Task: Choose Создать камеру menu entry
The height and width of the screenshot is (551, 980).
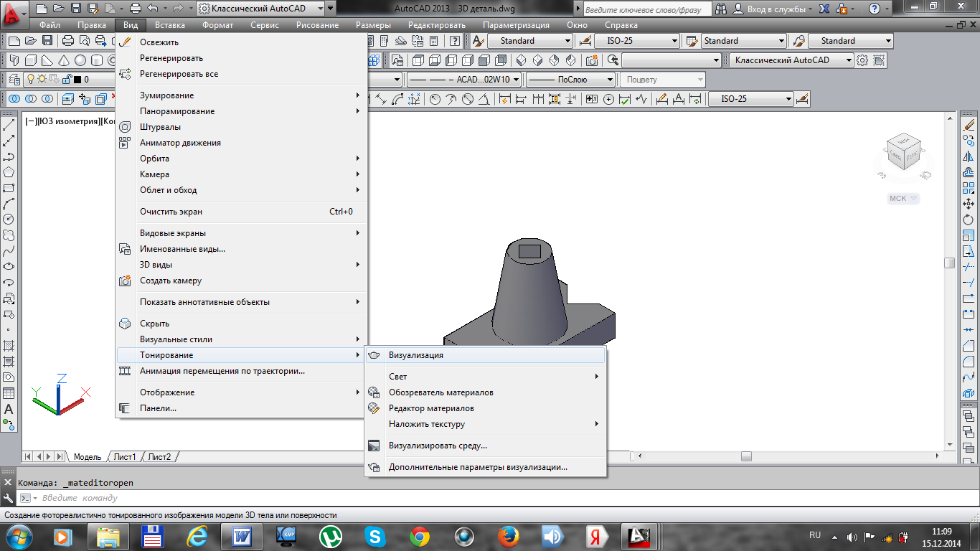Action: [242, 281]
